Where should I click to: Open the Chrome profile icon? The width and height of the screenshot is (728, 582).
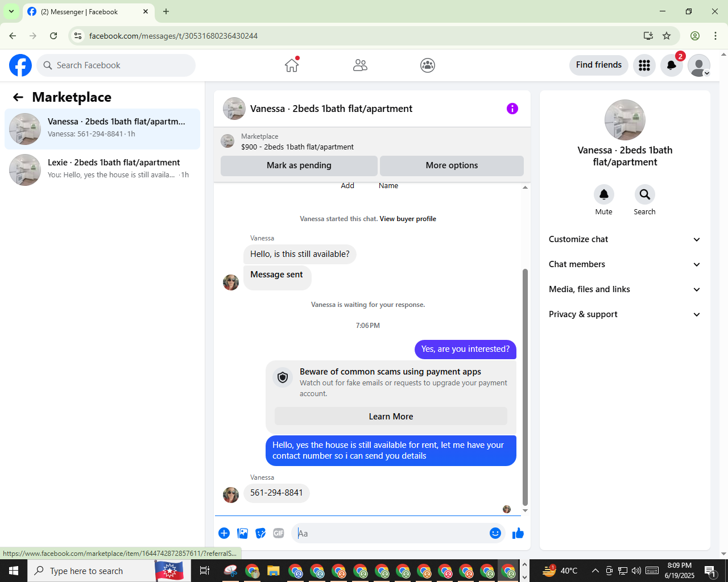(695, 36)
